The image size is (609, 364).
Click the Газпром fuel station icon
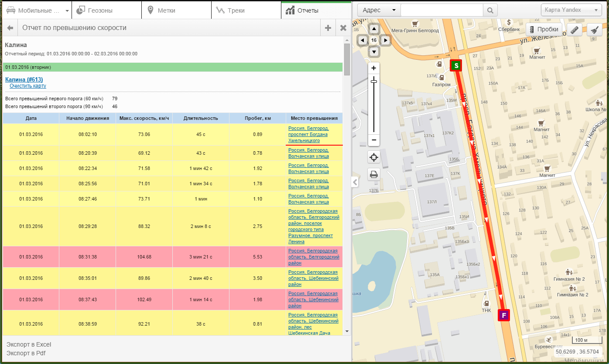pyautogui.click(x=441, y=78)
